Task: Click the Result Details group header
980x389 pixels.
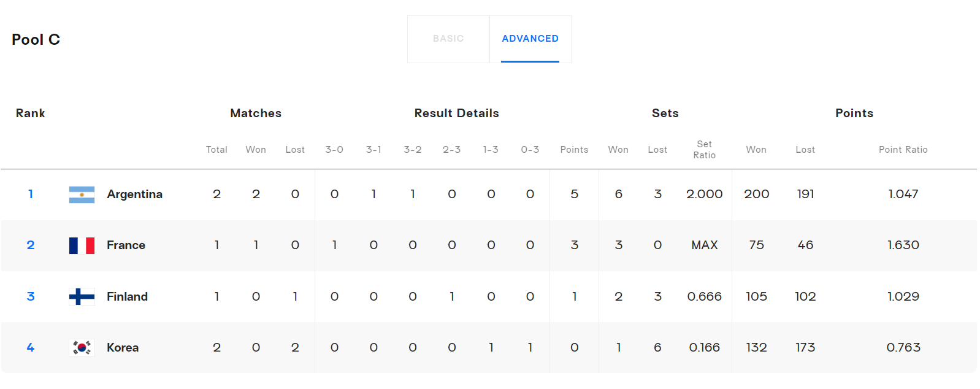Action: (456, 114)
